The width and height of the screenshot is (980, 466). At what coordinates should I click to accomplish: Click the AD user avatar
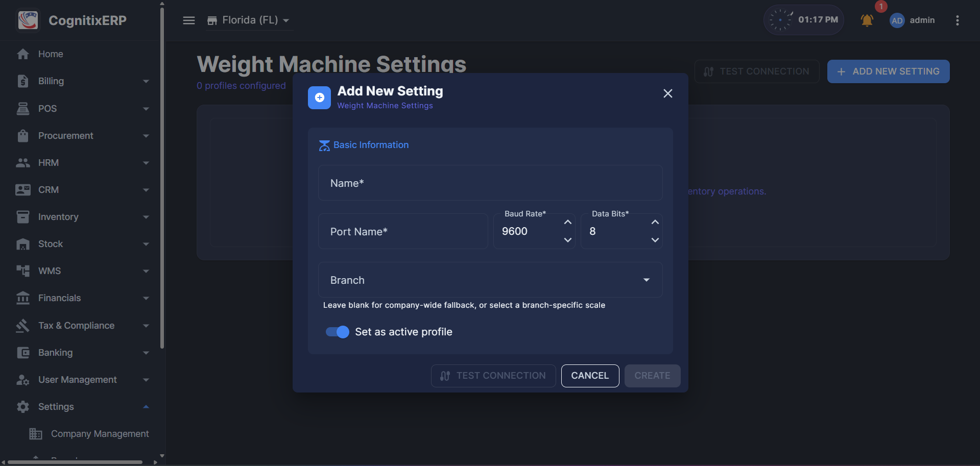pyautogui.click(x=897, y=20)
